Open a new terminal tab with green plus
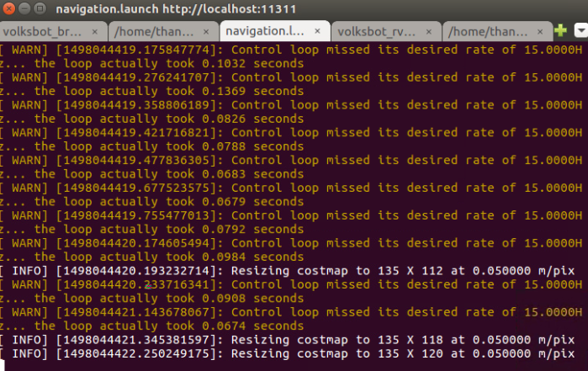Viewport: 588px width, 371px height. tap(561, 31)
